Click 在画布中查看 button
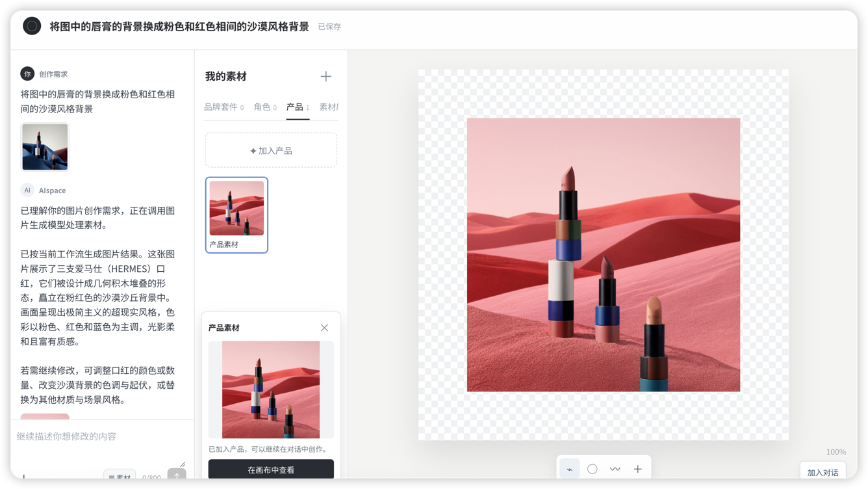 click(x=271, y=469)
